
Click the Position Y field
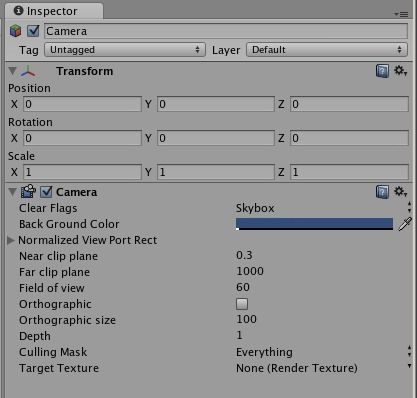[216, 104]
